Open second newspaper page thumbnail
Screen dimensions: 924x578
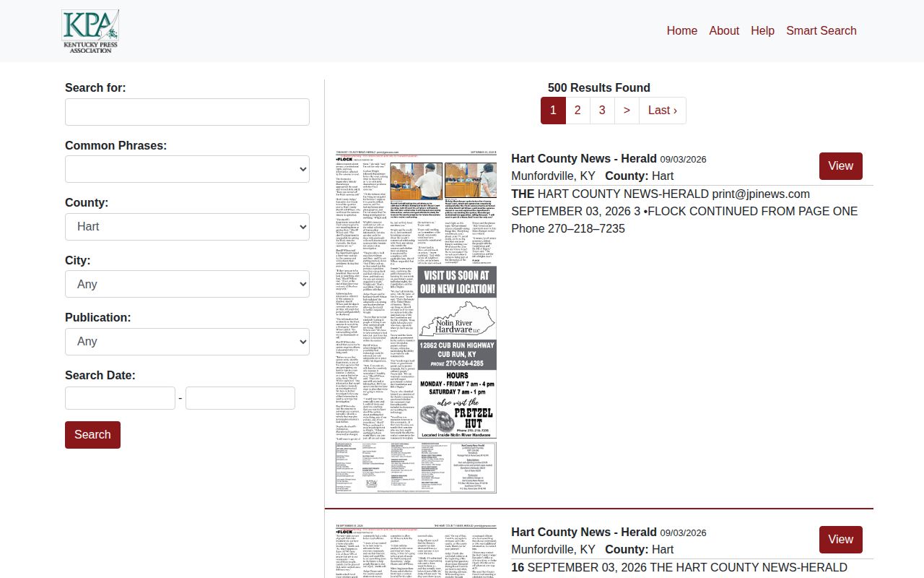pyautogui.click(x=416, y=551)
